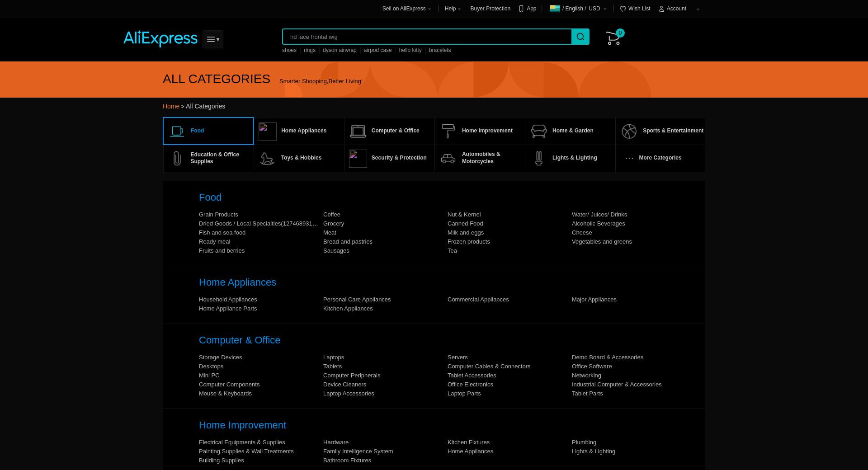This screenshot has width=868, height=470.
Task: Click Coffee subcategory link
Action: pyautogui.click(x=332, y=215)
